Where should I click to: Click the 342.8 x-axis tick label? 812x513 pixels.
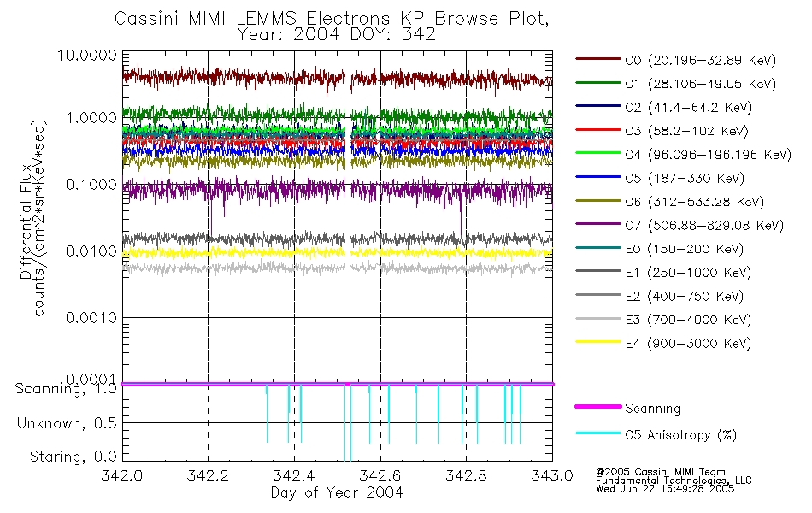[x=466, y=475]
